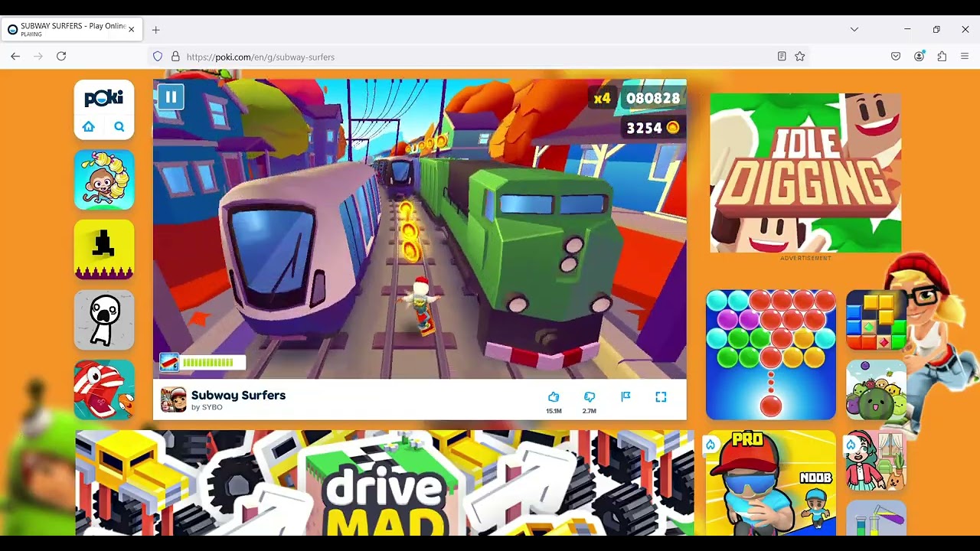Click the Subway Surfers title text
The width and height of the screenshot is (980, 551).
[238, 395]
